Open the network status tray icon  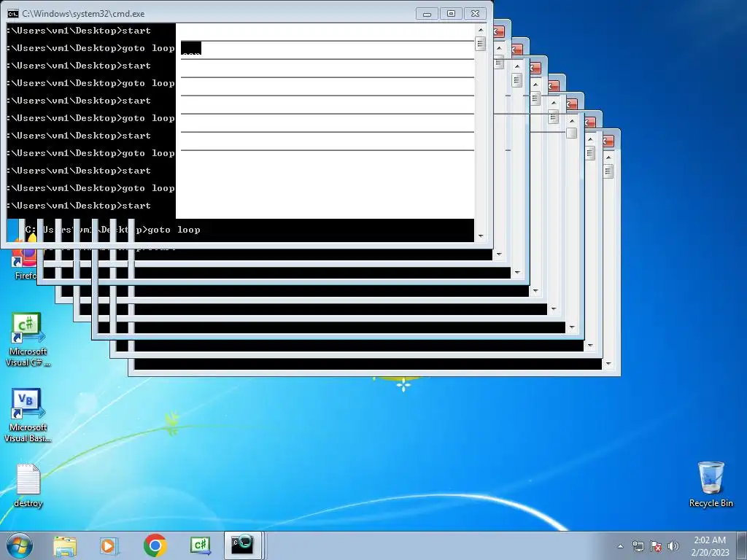point(638,546)
